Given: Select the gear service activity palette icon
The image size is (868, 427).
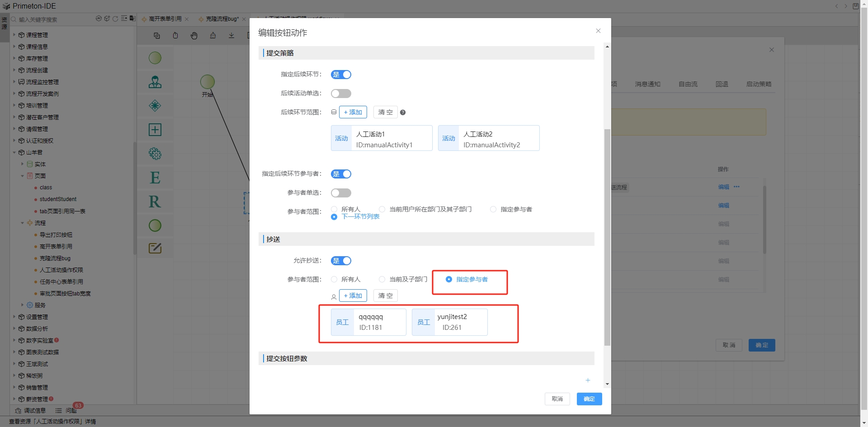Looking at the screenshot, I should click(155, 154).
